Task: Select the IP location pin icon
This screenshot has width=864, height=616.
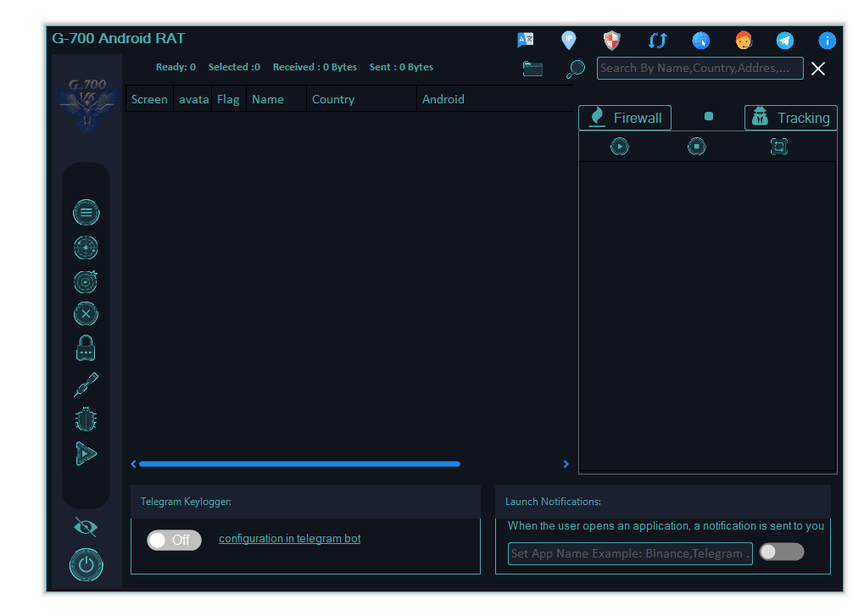Action: click(568, 40)
